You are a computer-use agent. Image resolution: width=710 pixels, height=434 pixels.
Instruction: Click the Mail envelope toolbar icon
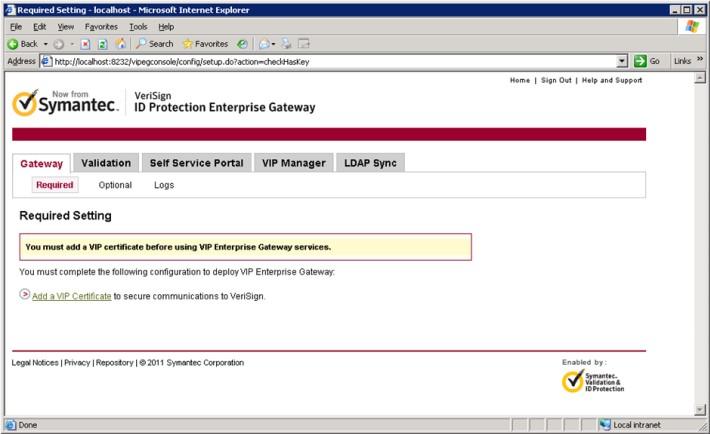click(264, 44)
